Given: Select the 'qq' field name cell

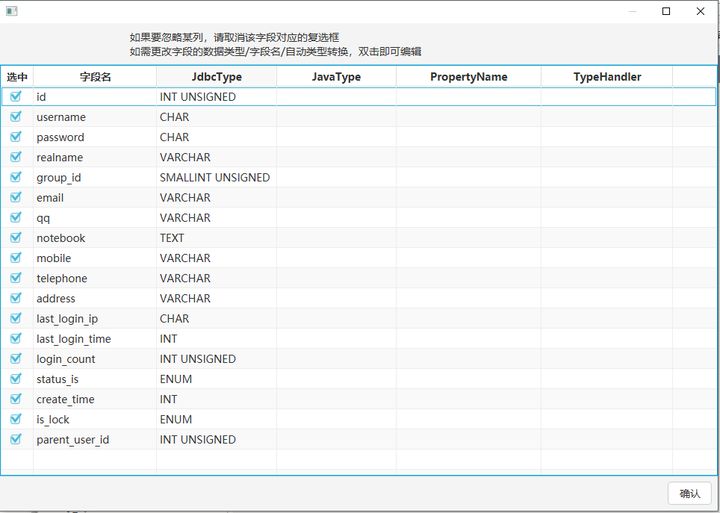Looking at the screenshot, I should pyautogui.click(x=95, y=218).
